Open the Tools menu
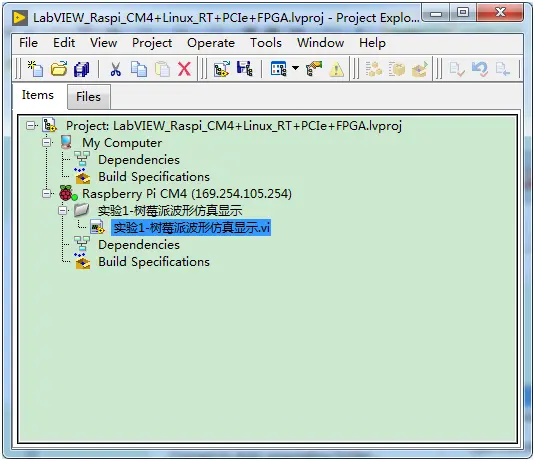Image resolution: width=535 pixels, height=461 pixels. click(x=266, y=43)
